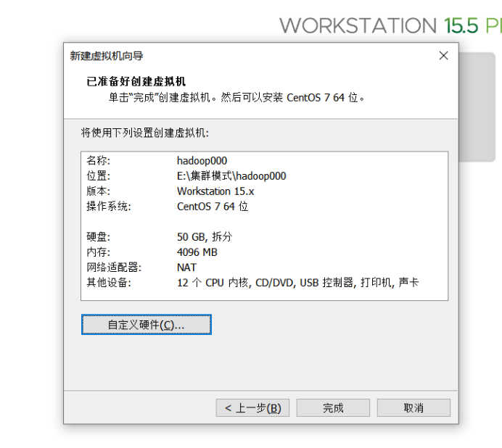
Task: Cancel the wizard with 取消
Action: pos(413,407)
